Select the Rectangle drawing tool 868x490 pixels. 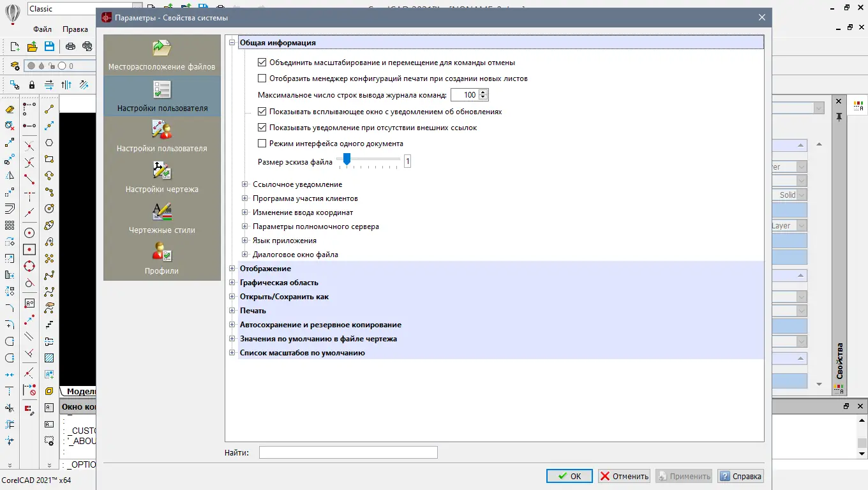(x=49, y=160)
